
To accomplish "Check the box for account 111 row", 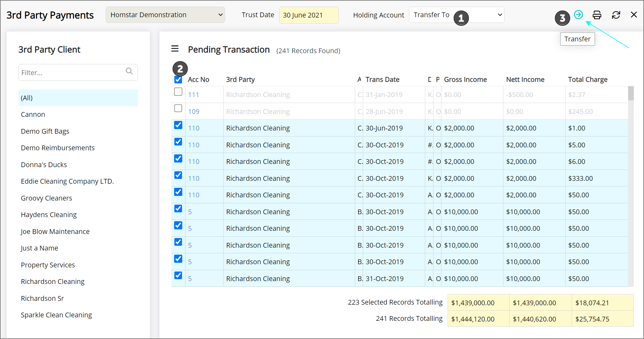I will tap(178, 92).
